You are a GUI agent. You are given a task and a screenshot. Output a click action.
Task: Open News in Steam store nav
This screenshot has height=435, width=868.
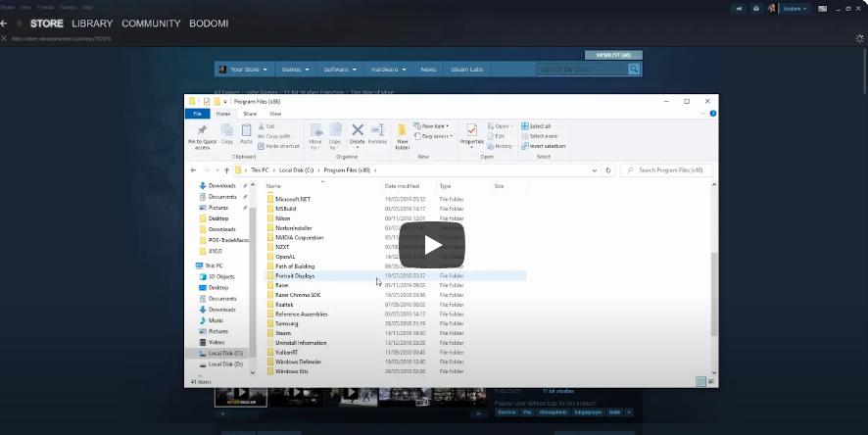coord(428,70)
